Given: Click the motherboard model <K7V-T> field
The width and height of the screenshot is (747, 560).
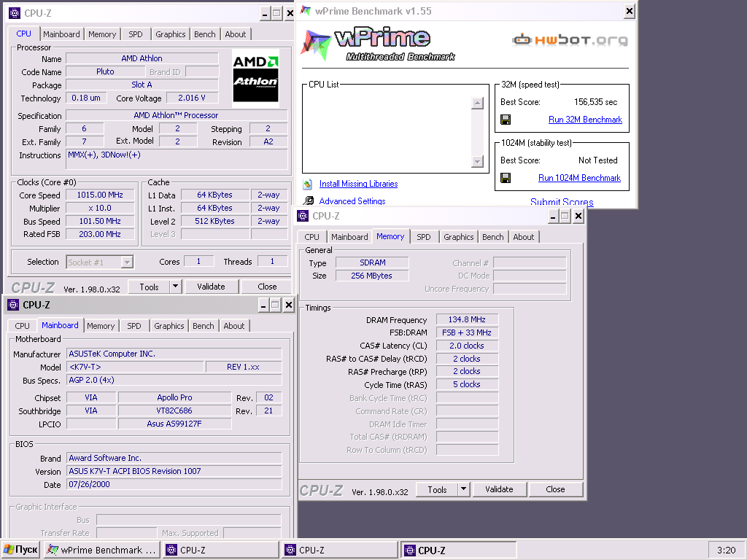Looking at the screenshot, I should [135, 367].
